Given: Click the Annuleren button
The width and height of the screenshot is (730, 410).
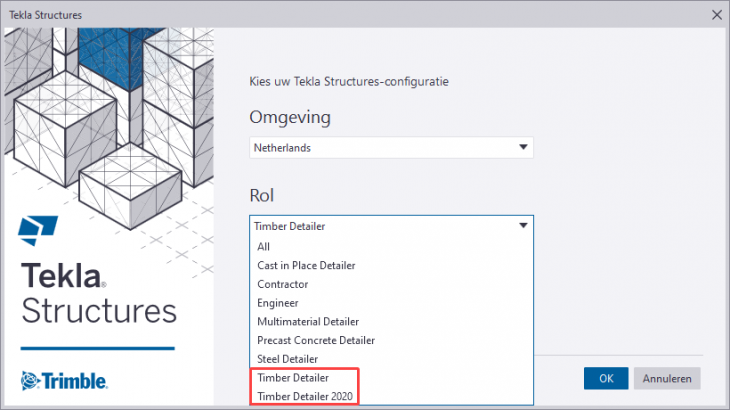Looking at the screenshot, I should [667, 378].
